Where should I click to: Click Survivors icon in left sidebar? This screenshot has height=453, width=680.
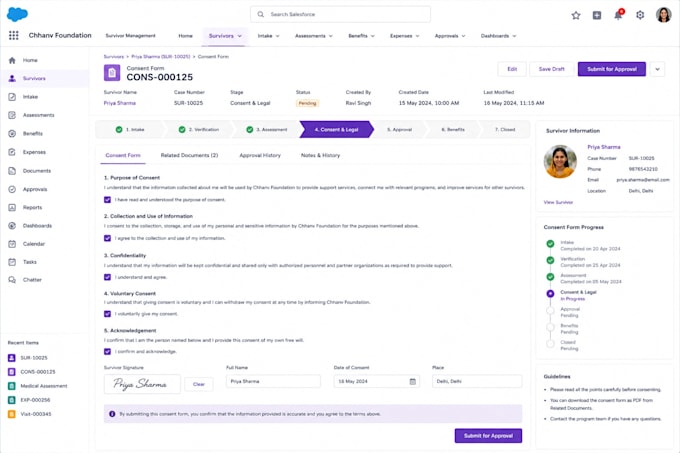(x=12, y=78)
